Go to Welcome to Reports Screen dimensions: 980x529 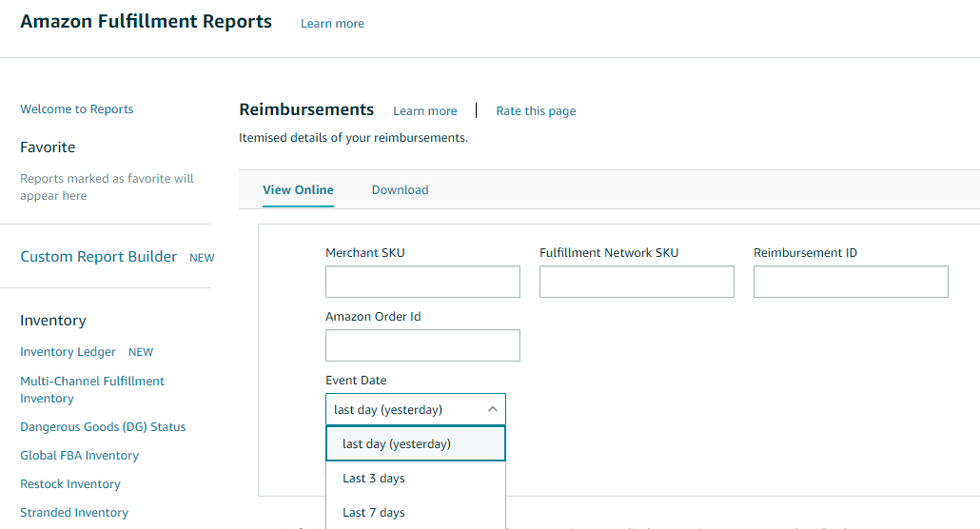(76, 108)
